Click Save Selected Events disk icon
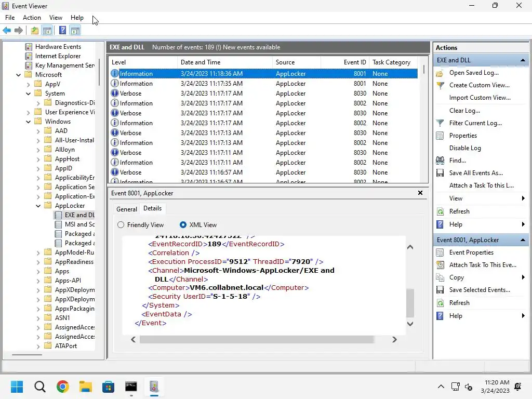The height and width of the screenshot is (399, 532). [x=440, y=290]
